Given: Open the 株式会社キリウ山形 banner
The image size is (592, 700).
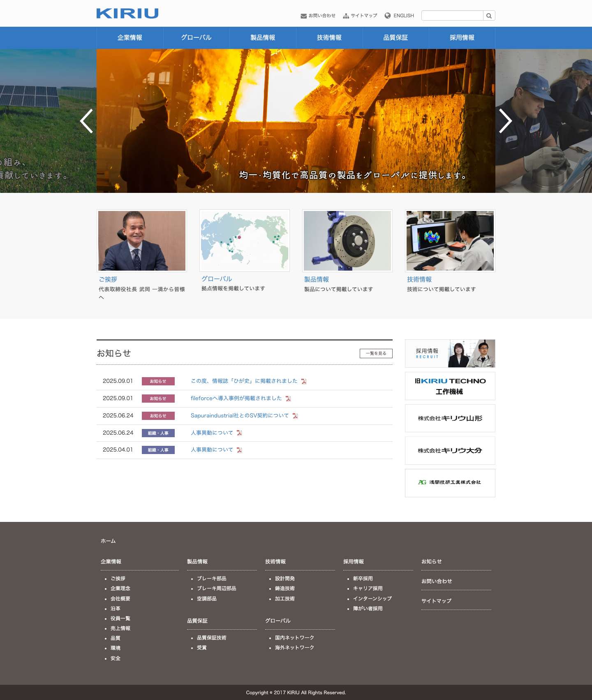Looking at the screenshot, I should pyautogui.click(x=450, y=418).
